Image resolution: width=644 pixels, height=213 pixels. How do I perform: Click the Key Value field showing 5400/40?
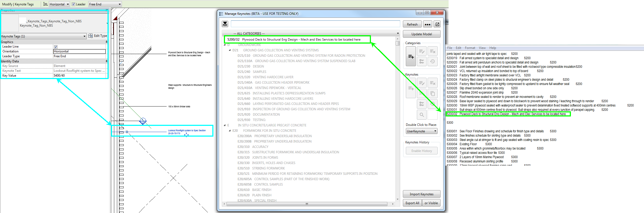tap(79, 76)
